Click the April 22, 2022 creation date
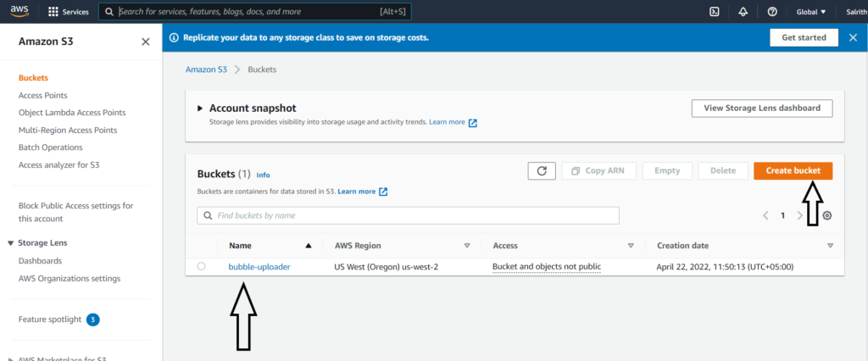The width and height of the screenshot is (868, 361). pyautogui.click(x=726, y=266)
